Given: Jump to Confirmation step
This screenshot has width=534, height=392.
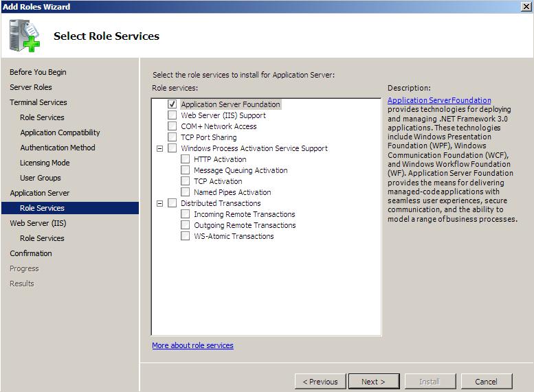Looking at the screenshot, I should pyautogui.click(x=31, y=253).
